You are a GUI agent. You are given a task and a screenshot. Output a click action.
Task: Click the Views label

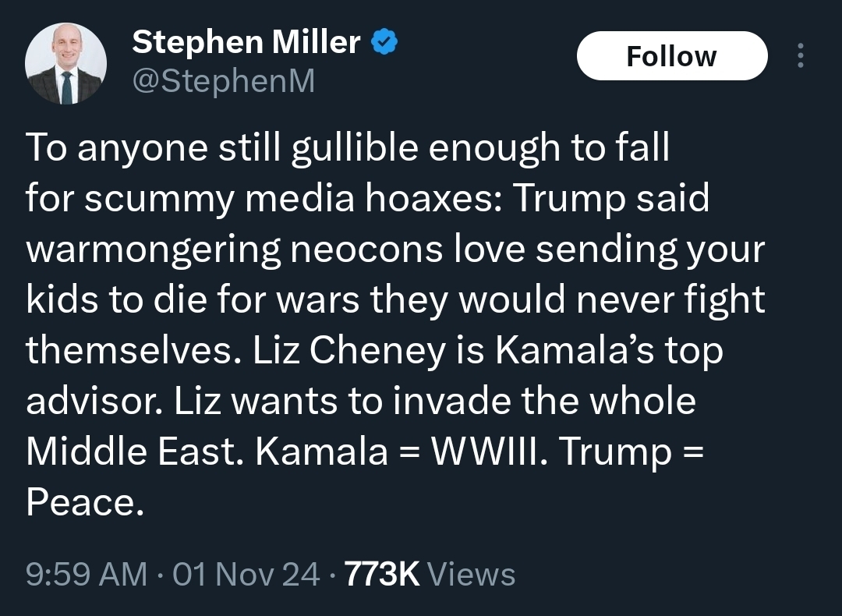pos(472,575)
